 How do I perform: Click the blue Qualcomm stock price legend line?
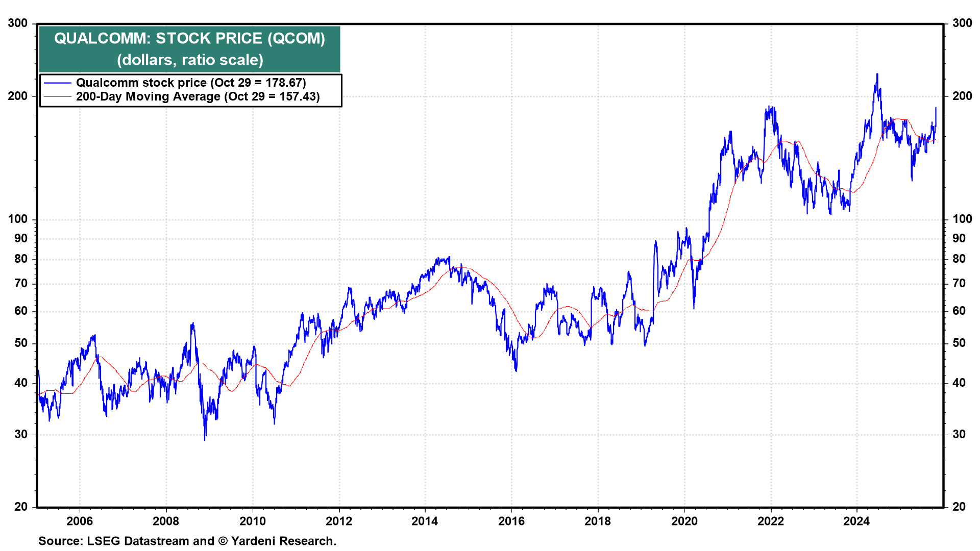coord(57,83)
